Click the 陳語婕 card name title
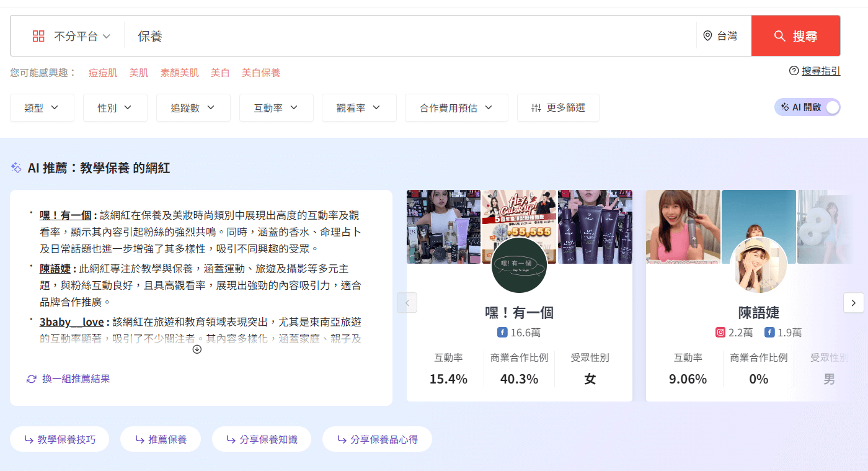The height and width of the screenshot is (471, 868). click(x=759, y=312)
